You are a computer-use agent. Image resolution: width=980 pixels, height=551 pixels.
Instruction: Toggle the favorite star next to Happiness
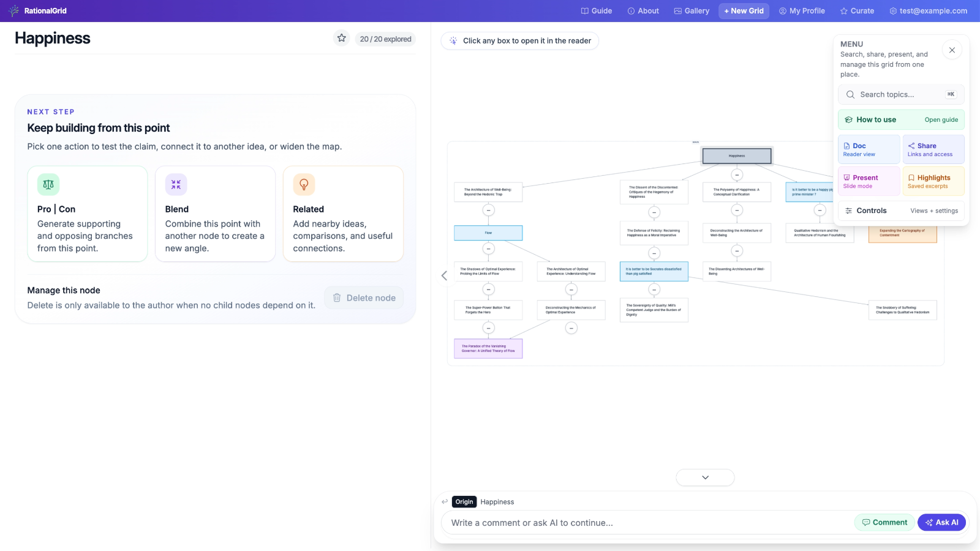(341, 38)
